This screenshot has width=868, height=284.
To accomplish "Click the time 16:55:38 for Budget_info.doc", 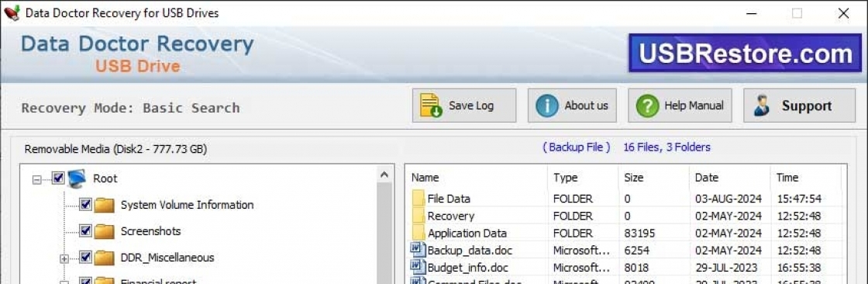I will click(799, 268).
